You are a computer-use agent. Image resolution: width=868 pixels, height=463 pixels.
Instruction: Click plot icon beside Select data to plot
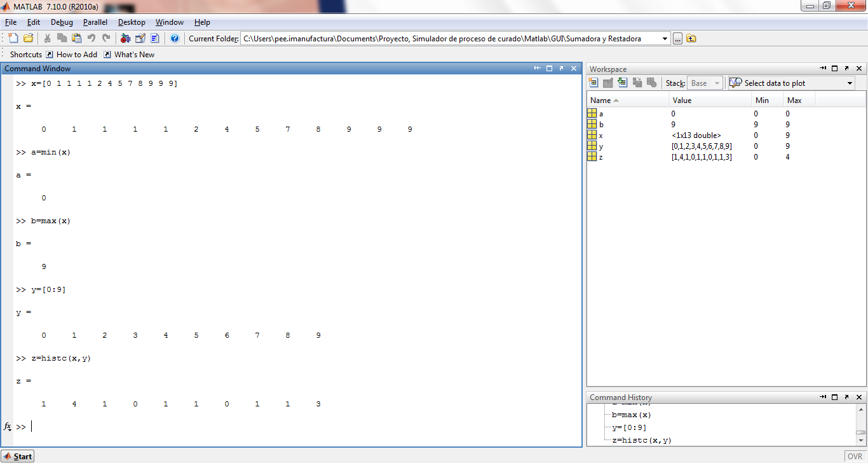point(736,83)
